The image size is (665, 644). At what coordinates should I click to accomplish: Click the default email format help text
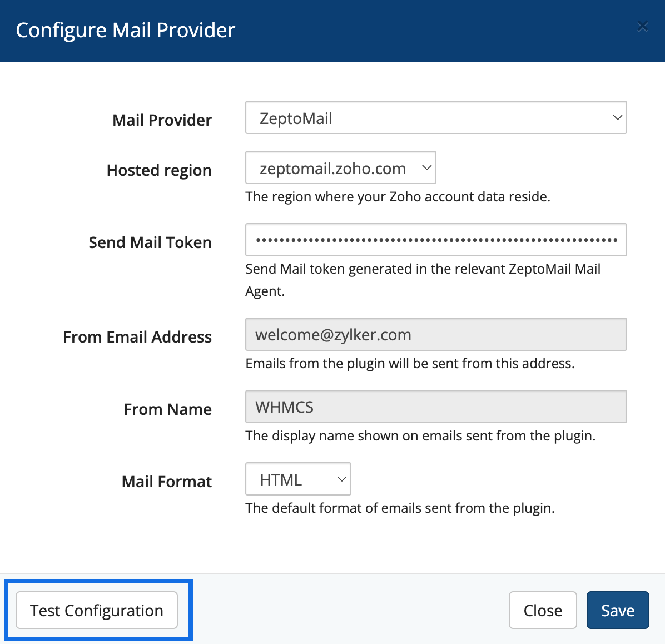click(400, 508)
